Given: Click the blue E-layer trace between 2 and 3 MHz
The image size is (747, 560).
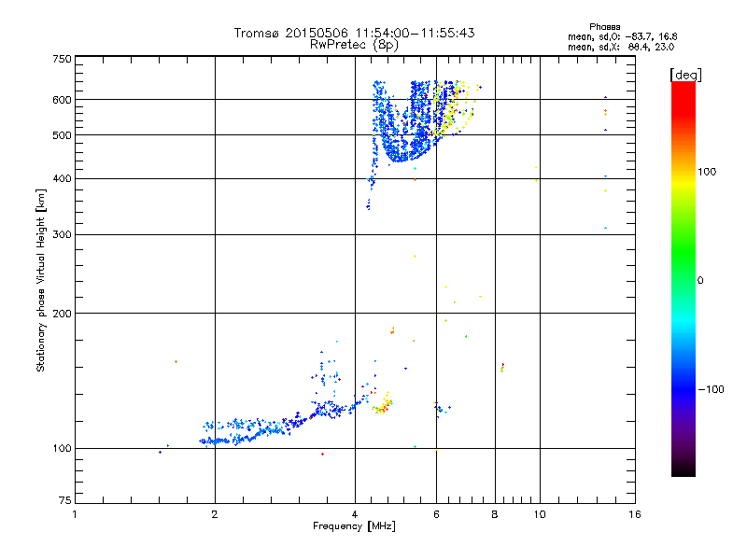Looking at the screenshot, I should point(247,431).
